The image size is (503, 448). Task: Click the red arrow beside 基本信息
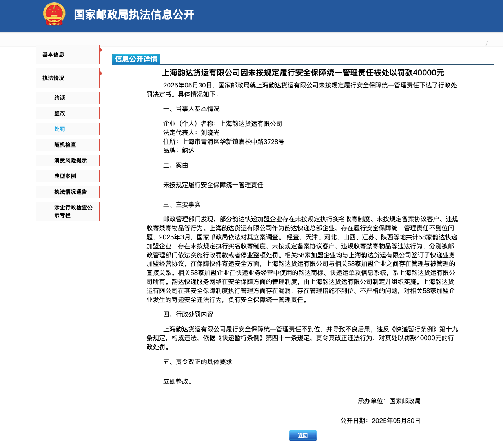[101, 50]
